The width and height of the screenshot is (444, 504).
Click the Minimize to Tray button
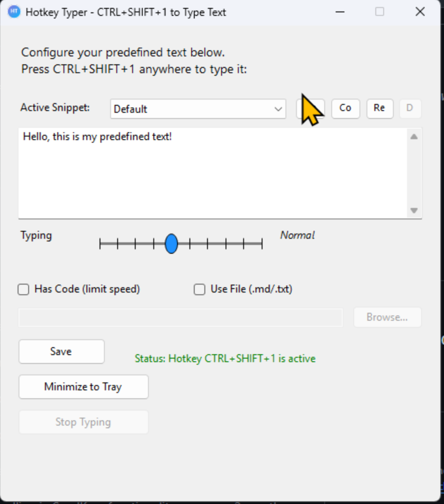(x=83, y=387)
